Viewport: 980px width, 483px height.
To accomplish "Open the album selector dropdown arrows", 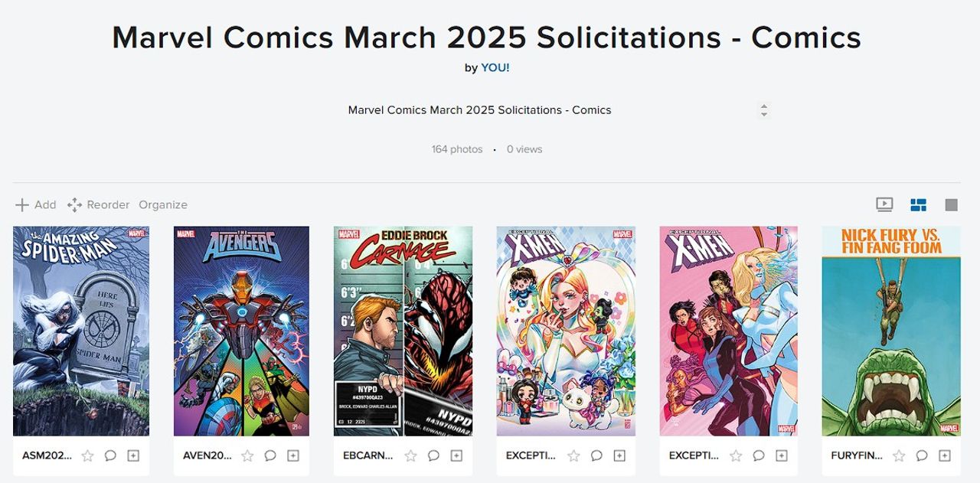I will (x=763, y=110).
